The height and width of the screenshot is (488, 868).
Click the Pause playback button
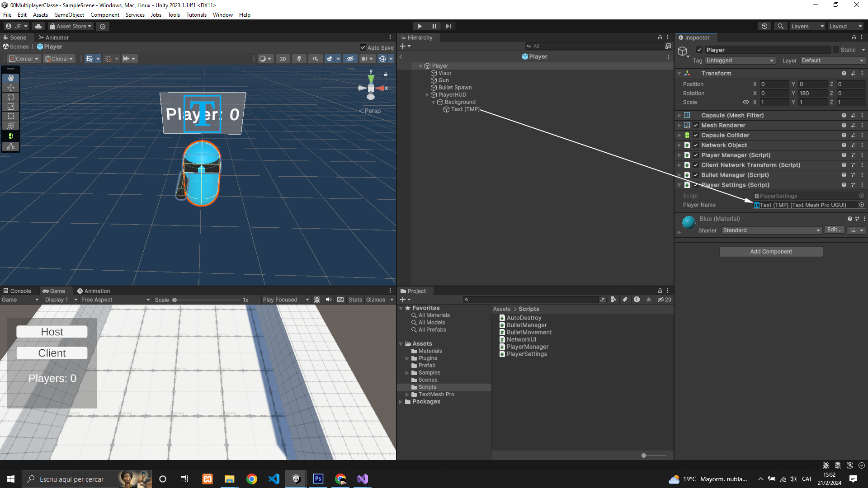click(x=434, y=26)
